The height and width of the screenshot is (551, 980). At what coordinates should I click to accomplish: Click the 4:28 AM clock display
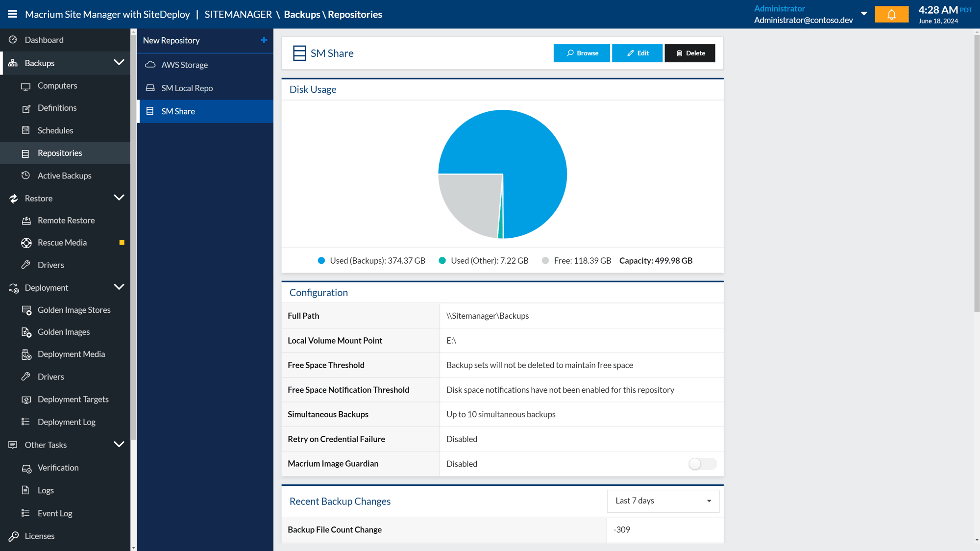coord(938,10)
